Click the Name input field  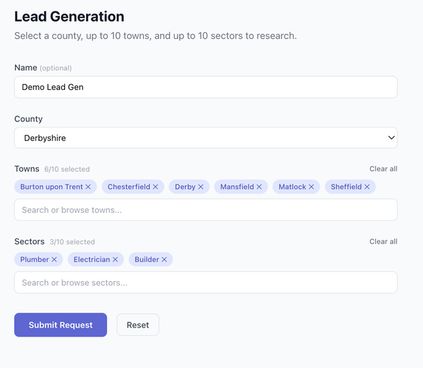[x=206, y=87]
